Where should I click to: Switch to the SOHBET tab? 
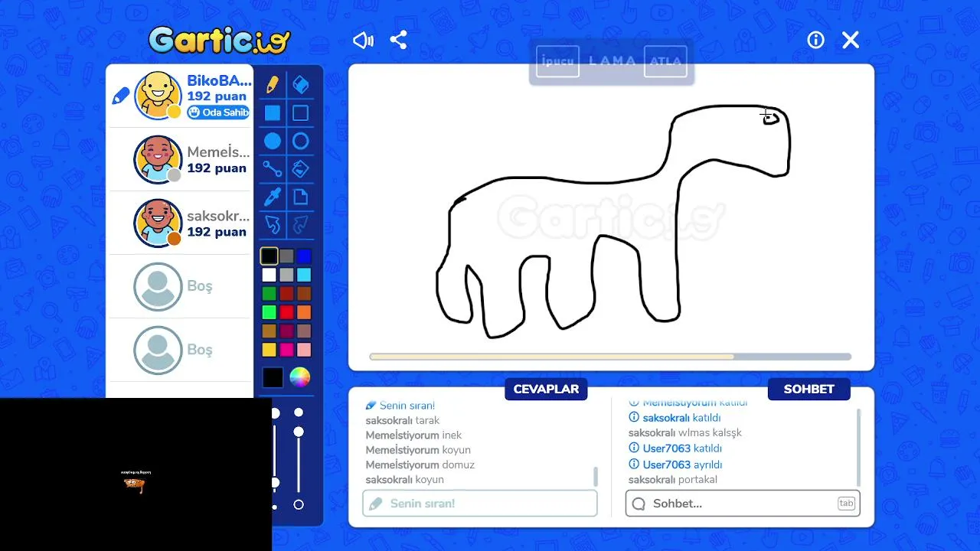[x=808, y=389]
